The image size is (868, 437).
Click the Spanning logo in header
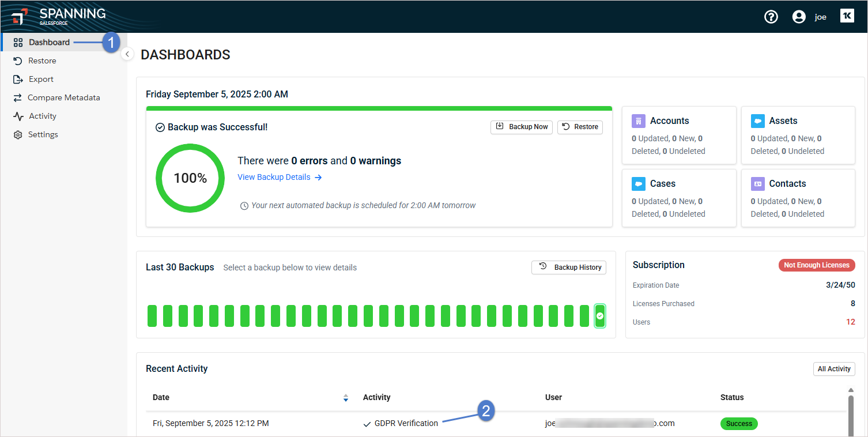coord(59,16)
